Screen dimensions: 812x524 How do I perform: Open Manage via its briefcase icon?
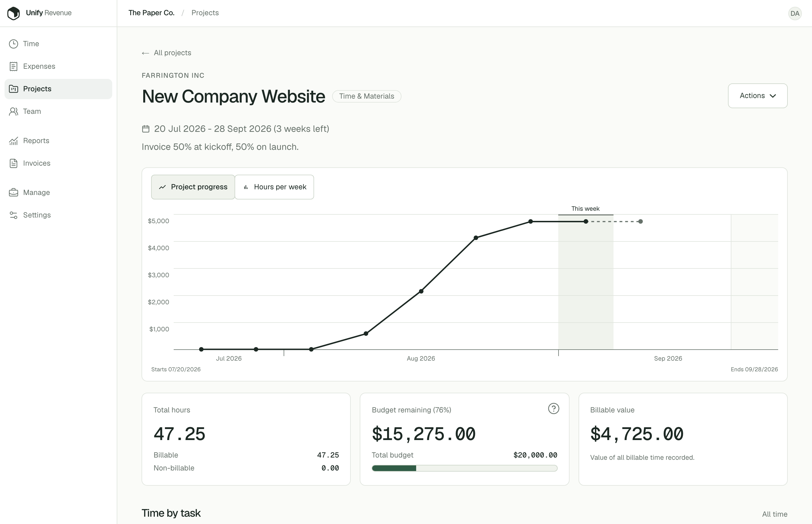pos(13,193)
